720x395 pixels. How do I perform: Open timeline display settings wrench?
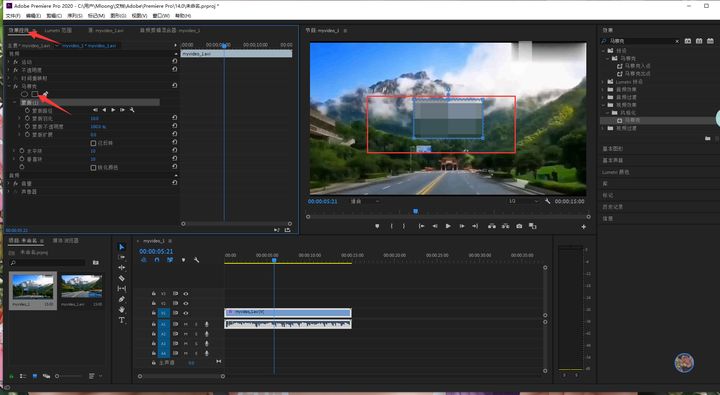point(197,260)
